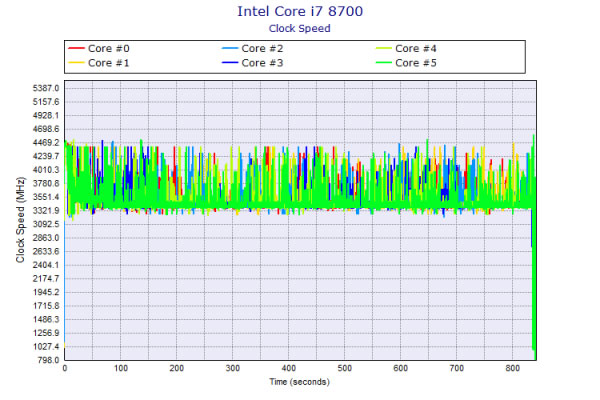
Task: Click the 4010.3 y-axis value
Action: (46, 170)
